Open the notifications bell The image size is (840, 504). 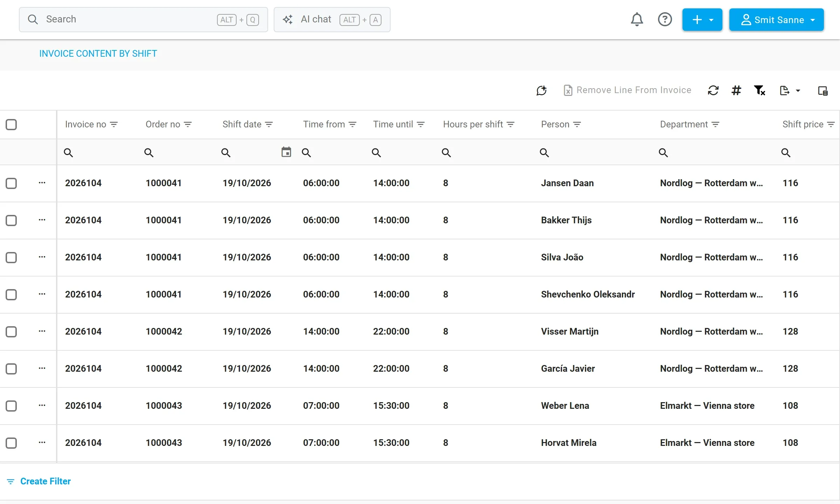click(637, 20)
